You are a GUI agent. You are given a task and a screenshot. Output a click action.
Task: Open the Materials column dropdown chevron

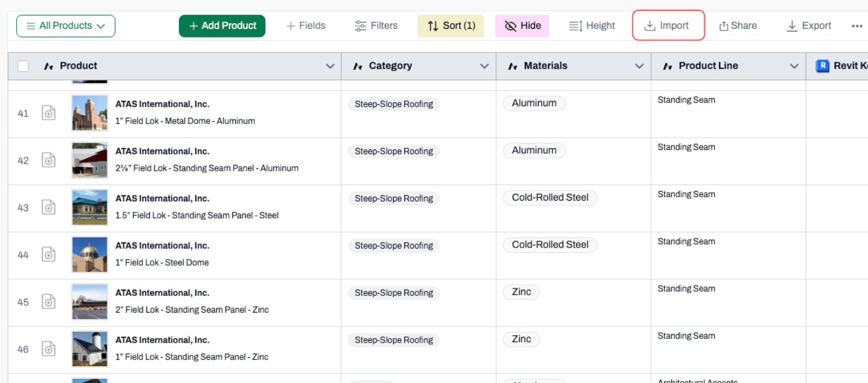tap(639, 66)
